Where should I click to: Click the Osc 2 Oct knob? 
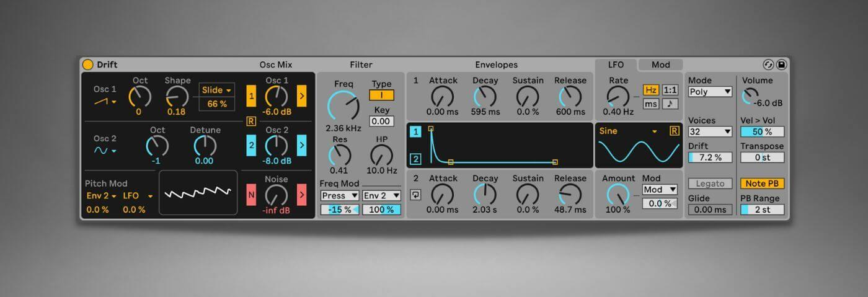[x=157, y=146]
